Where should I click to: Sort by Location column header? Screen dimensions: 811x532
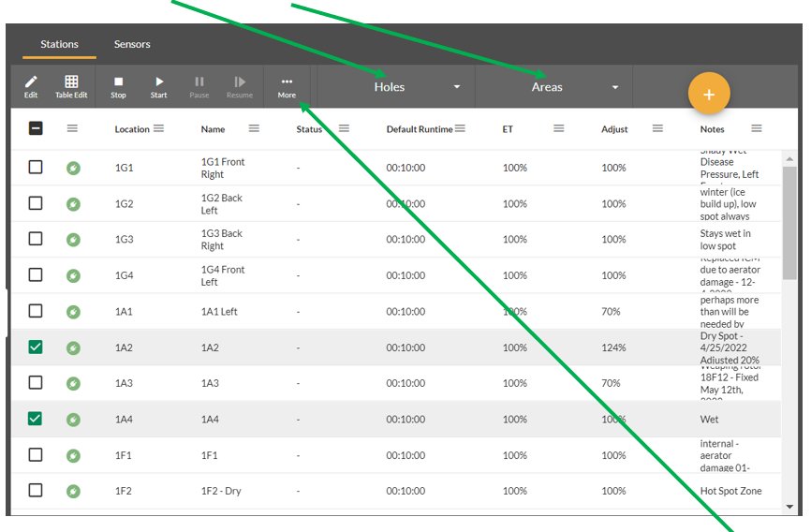(x=132, y=129)
